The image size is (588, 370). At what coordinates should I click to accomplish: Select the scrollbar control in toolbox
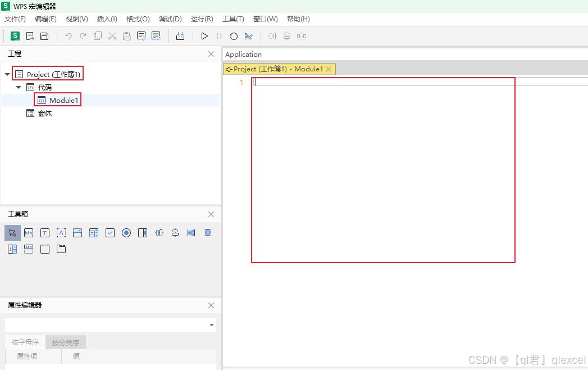pyautogui.click(x=143, y=233)
